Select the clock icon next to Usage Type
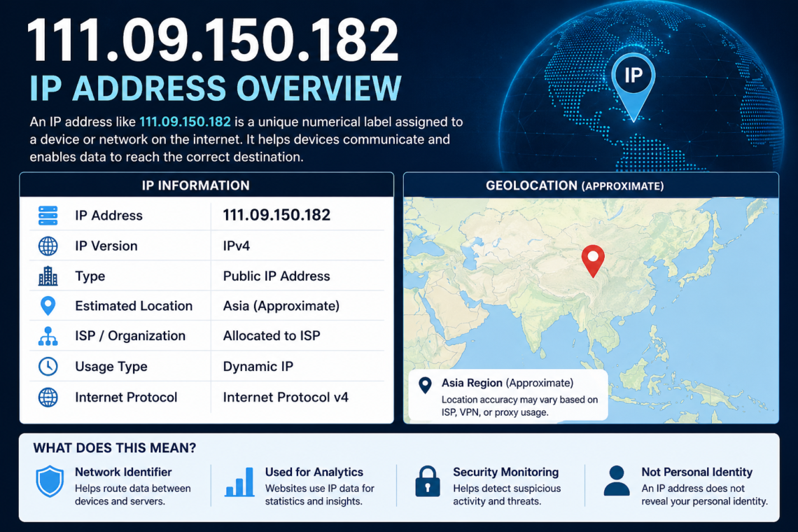 [48, 366]
